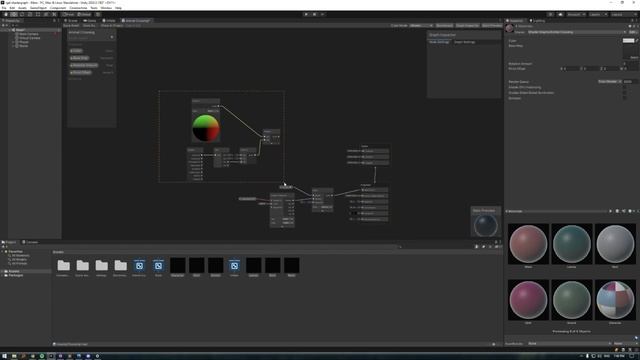Select the Hand view tool
Screen dimensions: 640x360
tap(6, 14)
